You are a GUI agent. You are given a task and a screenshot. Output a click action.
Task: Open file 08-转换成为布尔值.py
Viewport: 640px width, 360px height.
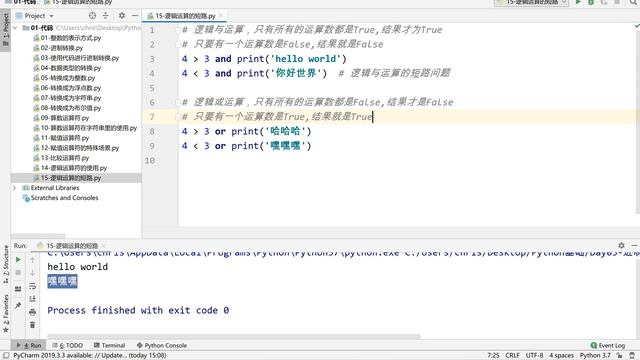coord(67,108)
